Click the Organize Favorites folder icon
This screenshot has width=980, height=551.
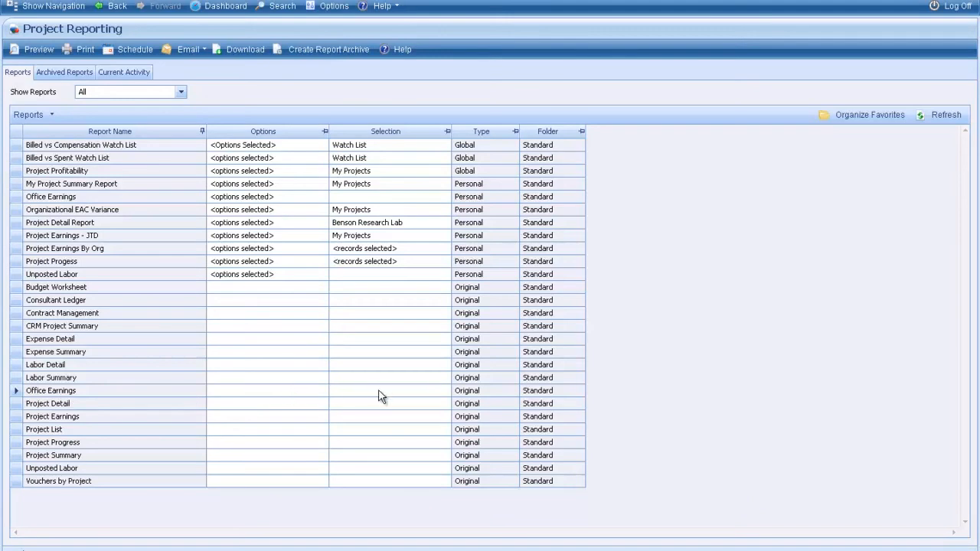(x=824, y=115)
